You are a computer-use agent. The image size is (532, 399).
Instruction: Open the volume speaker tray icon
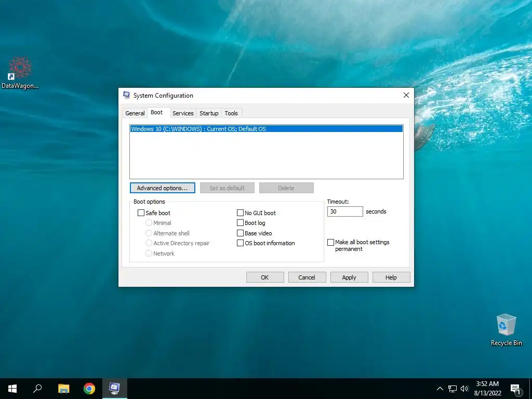464,389
